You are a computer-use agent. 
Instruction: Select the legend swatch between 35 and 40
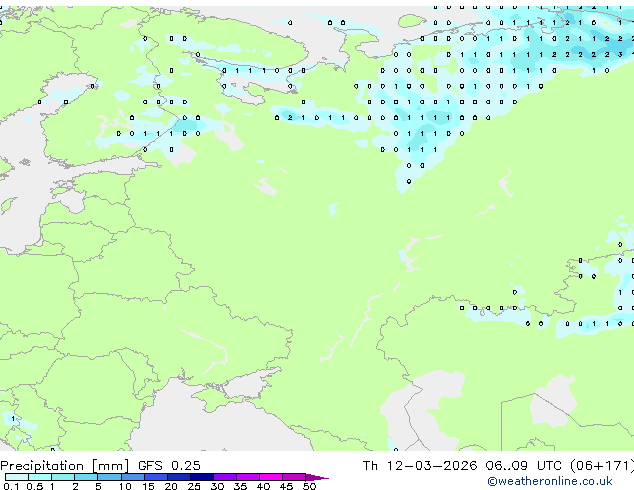coord(248,477)
